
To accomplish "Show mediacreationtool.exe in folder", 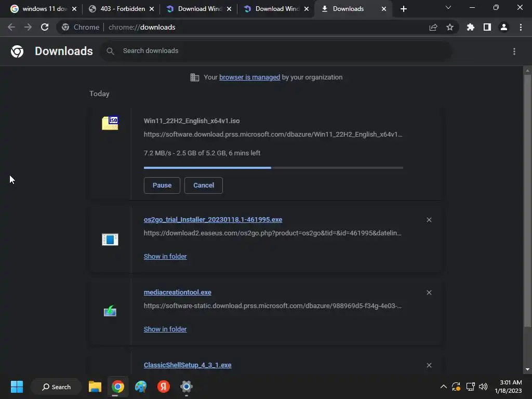I will [x=165, y=329].
